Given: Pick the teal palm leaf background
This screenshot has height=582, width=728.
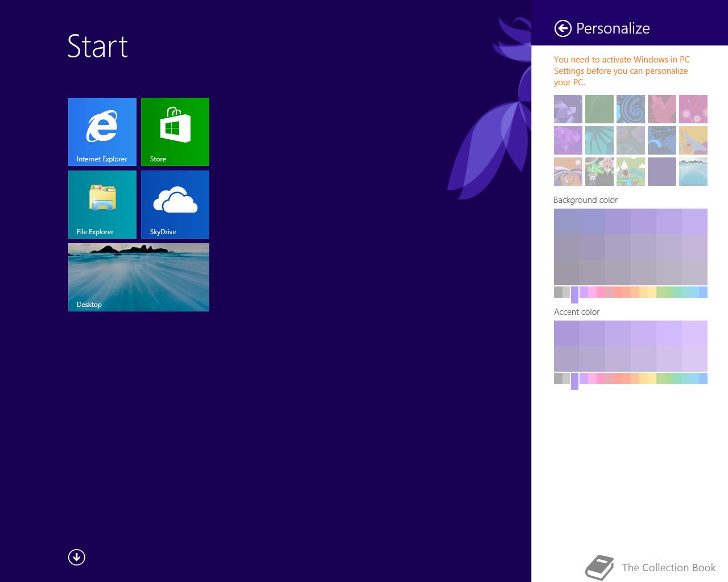Looking at the screenshot, I should point(599,140).
